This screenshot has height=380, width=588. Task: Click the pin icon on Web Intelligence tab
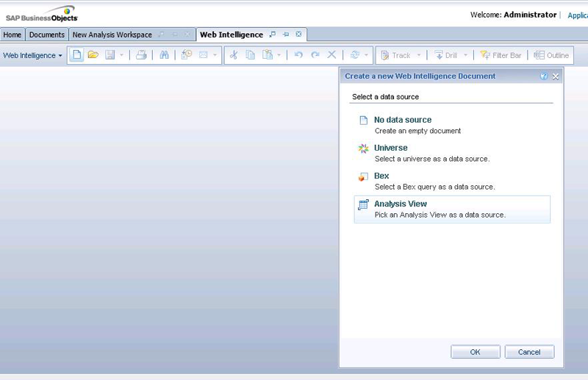[x=286, y=34]
